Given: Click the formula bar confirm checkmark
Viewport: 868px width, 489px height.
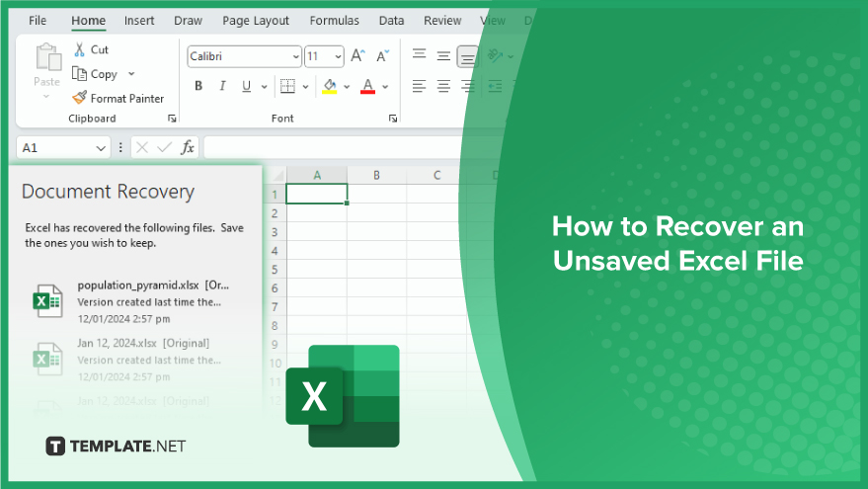Looking at the screenshot, I should point(164,147).
